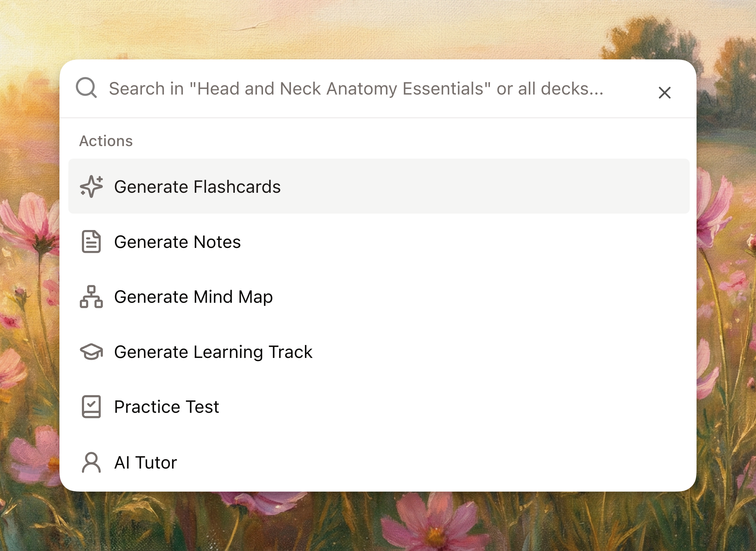Viewport: 756px width, 551px height.
Task: Focus the search decks input field
Action: (x=356, y=89)
